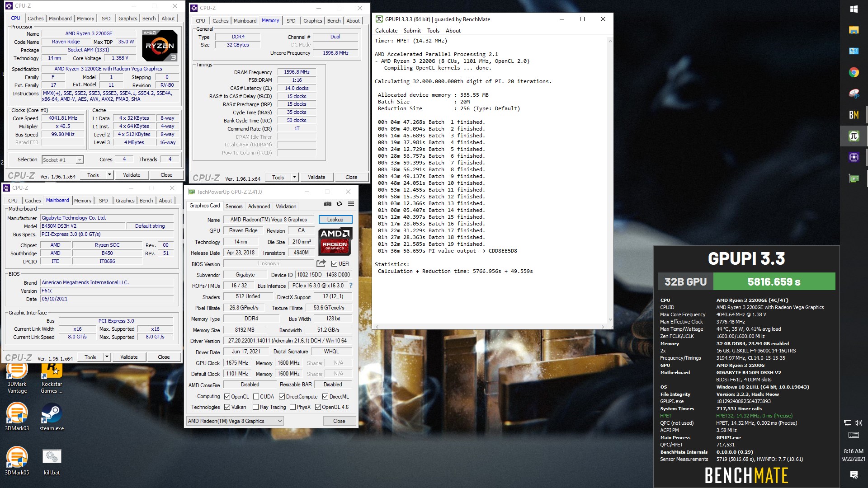Open About menu in GPUPI
The image size is (868, 488).
point(453,31)
